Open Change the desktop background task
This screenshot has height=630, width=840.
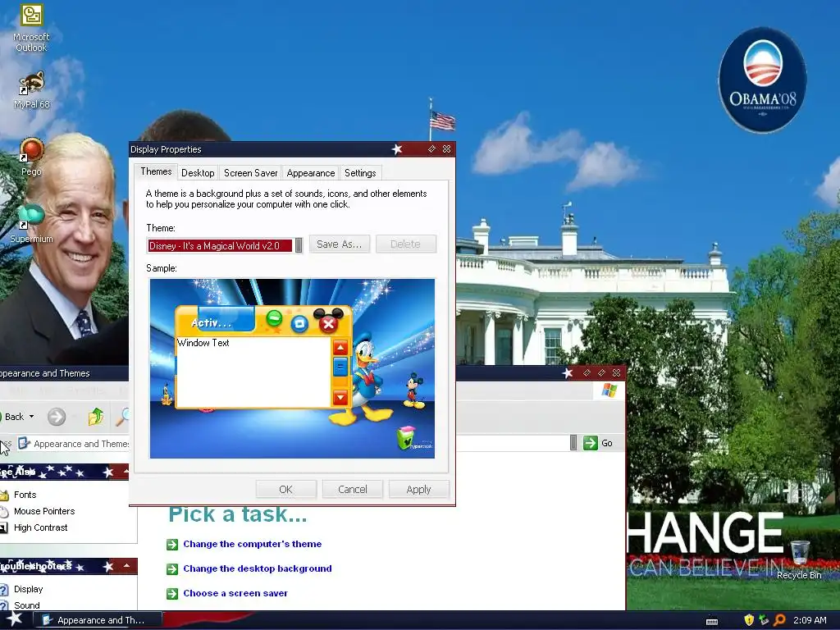click(257, 568)
